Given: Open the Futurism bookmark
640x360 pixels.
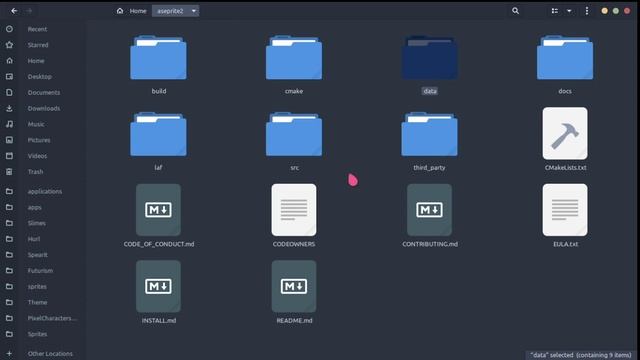Looking at the screenshot, I should [40, 271].
